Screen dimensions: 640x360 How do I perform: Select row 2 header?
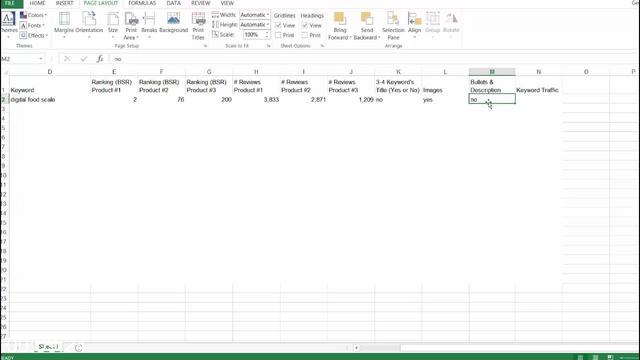tap(4, 100)
